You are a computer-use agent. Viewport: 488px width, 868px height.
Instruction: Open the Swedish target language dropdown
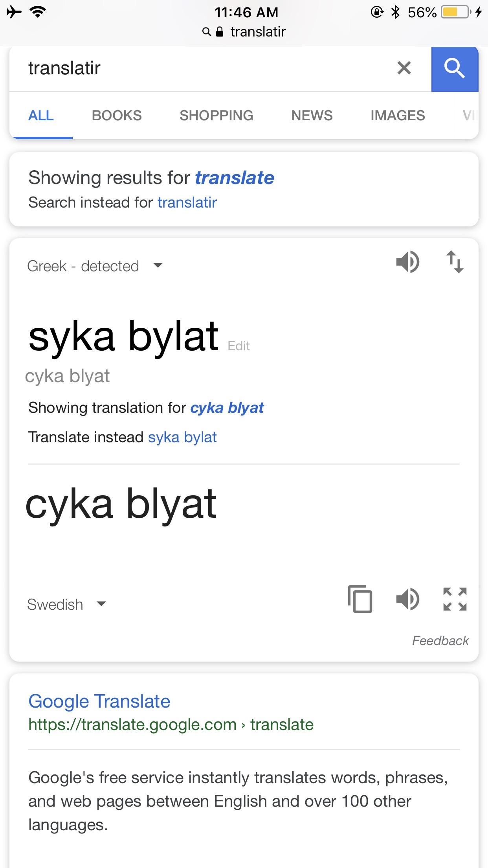point(66,604)
